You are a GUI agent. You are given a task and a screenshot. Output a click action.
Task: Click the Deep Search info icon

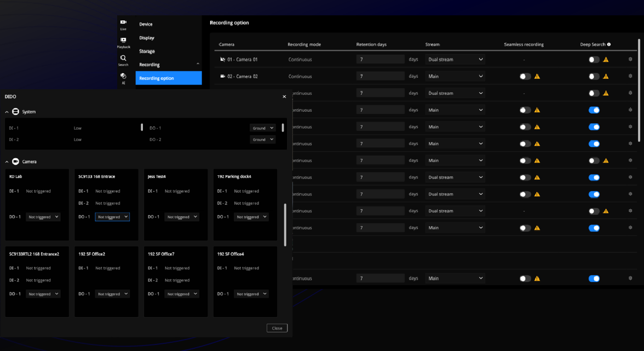(x=609, y=44)
